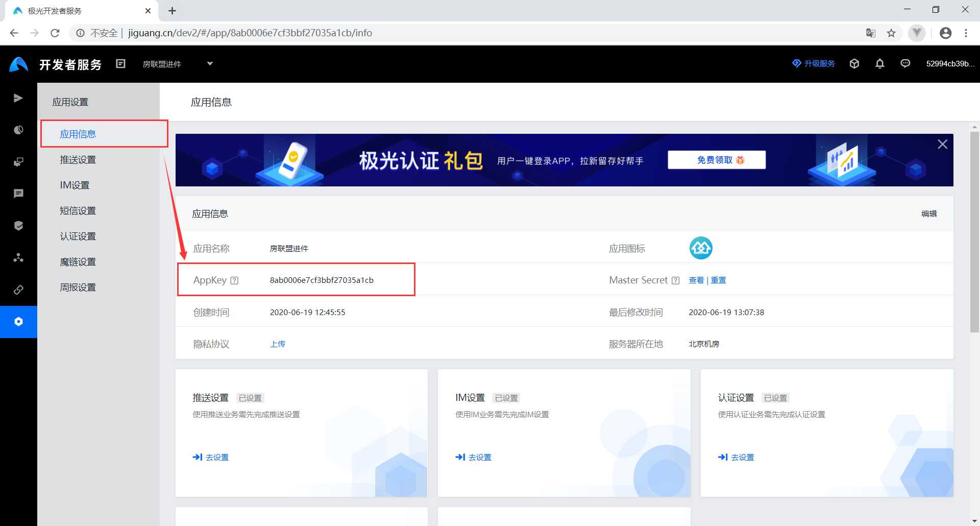Viewport: 980px width, 526px height.
Task: Toggle the sidebar collapse icon beside 开发者服务
Action: point(120,64)
